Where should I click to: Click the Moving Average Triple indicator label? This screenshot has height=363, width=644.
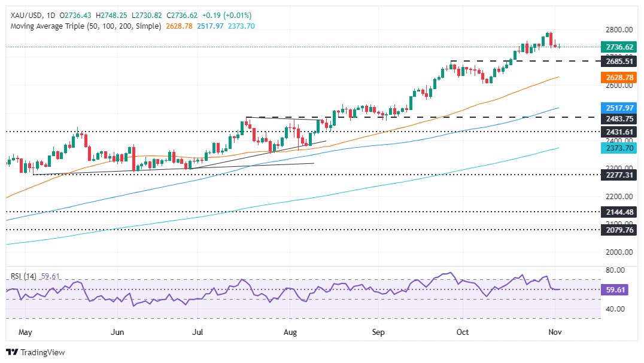tap(86, 26)
